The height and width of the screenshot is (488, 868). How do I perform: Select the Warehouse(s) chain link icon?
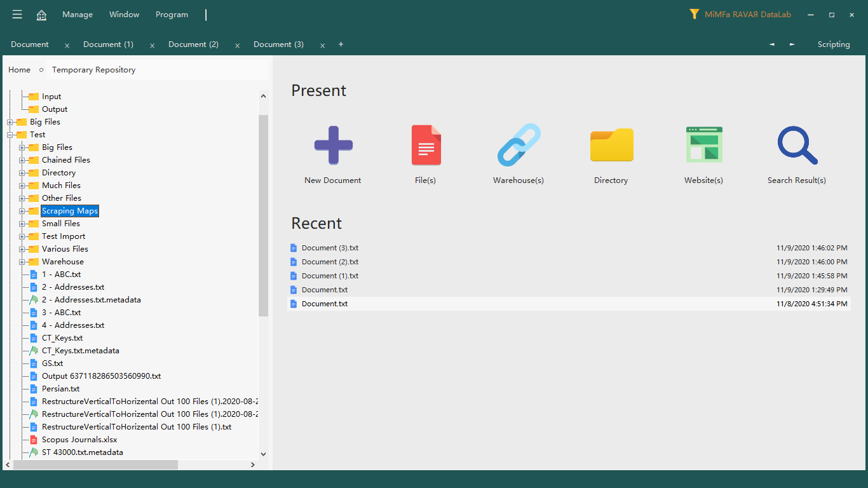[519, 146]
